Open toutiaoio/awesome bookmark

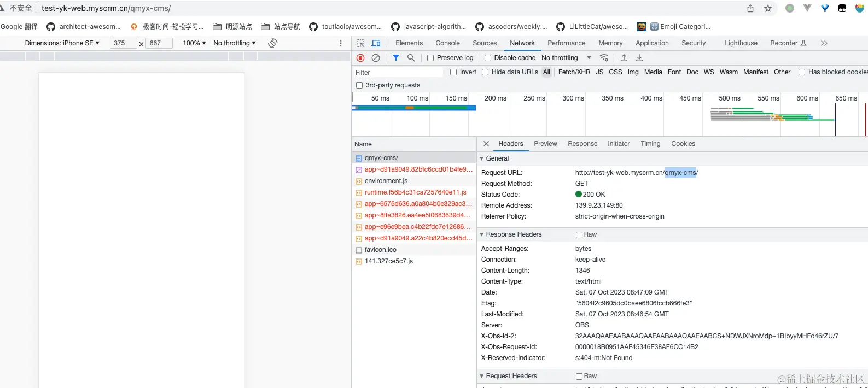pyautogui.click(x=346, y=27)
